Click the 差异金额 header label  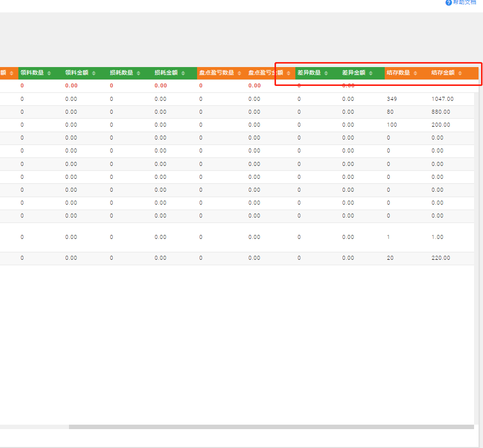tap(353, 73)
